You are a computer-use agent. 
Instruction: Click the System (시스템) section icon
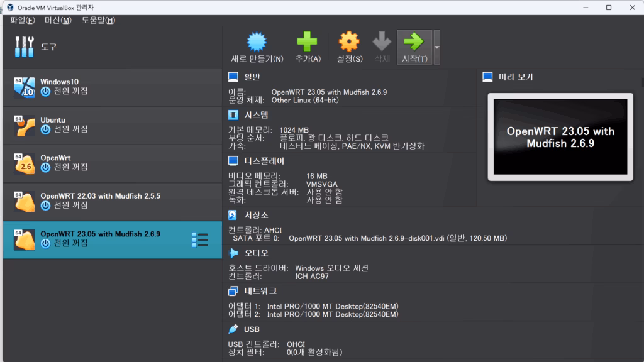tap(233, 115)
